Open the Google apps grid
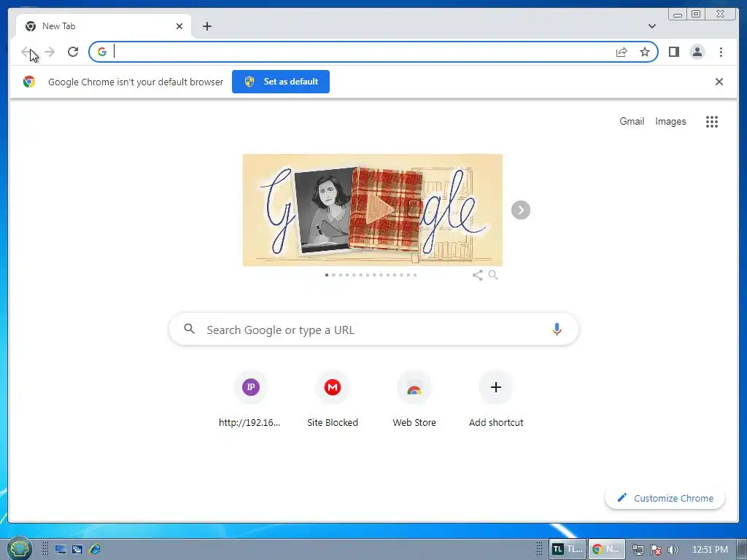747x560 pixels. pos(711,122)
